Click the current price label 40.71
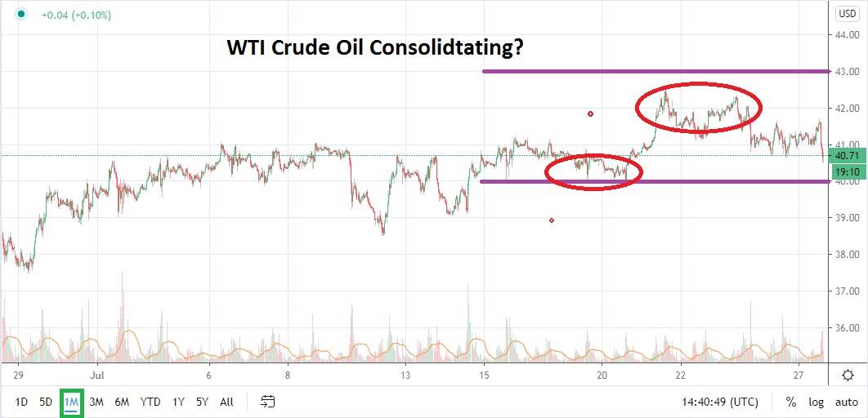Image resolution: width=868 pixels, height=418 pixels. point(848,155)
